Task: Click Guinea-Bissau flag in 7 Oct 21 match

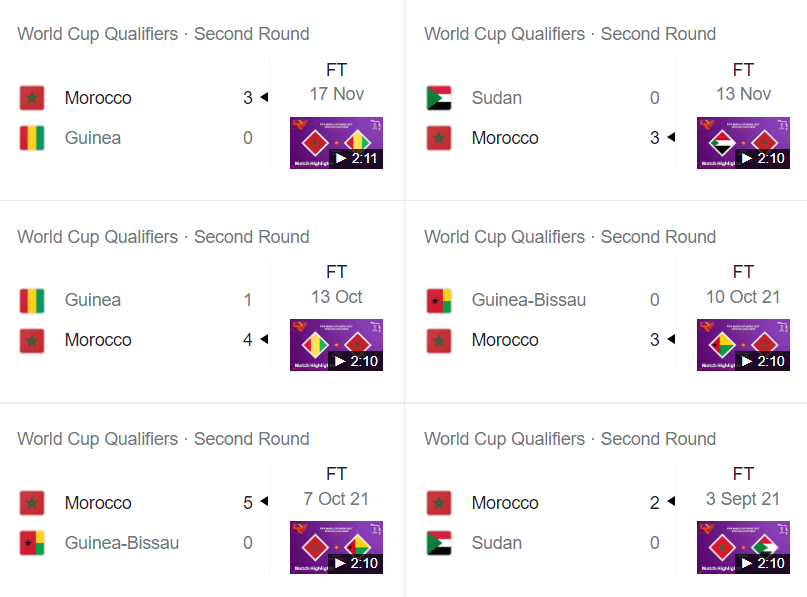Action: point(32,543)
